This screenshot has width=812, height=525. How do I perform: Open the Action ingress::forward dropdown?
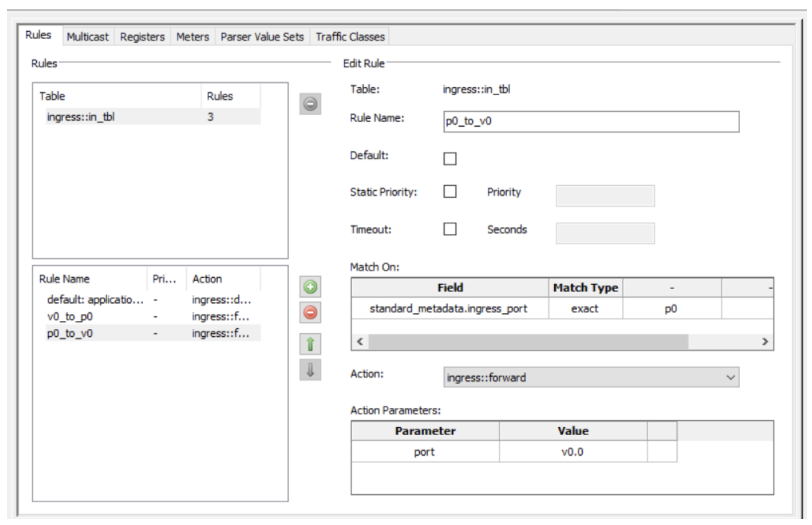coord(591,377)
